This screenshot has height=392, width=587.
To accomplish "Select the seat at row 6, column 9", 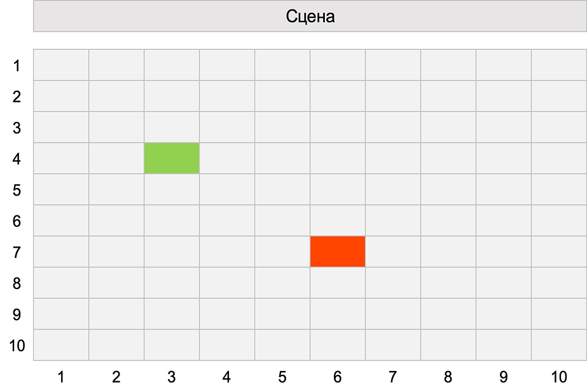I will pyautogui.click(x=504, y=220).
